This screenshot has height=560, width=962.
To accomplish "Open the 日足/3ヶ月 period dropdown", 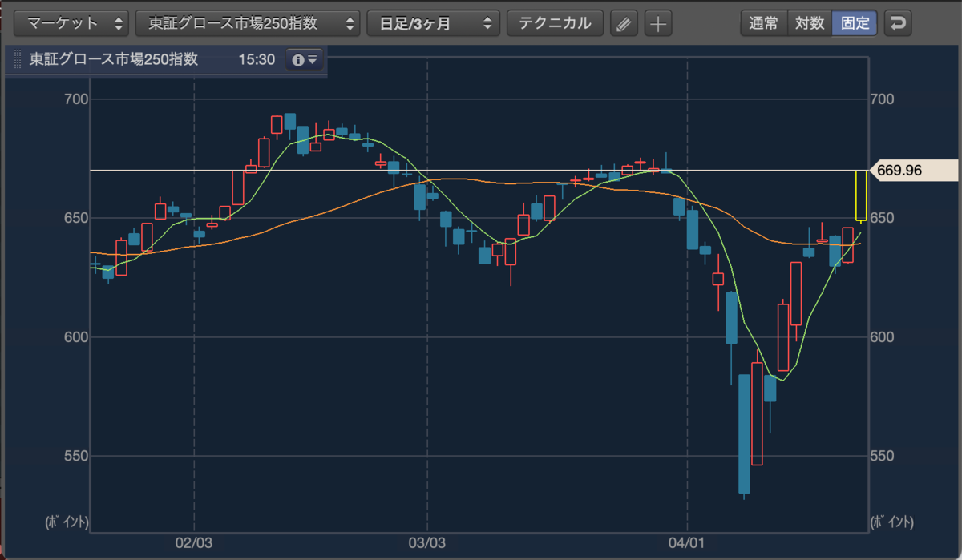I will pos(434,23).
